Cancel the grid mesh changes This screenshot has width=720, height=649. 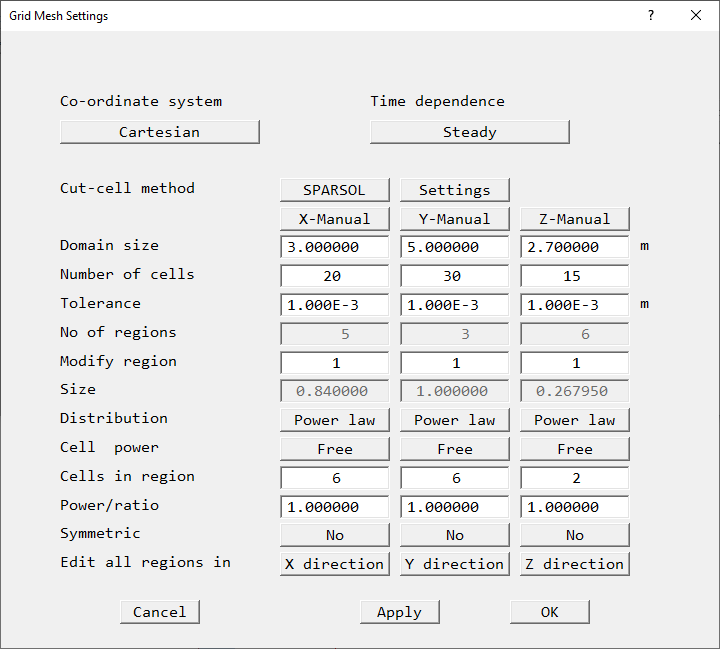point(160,612)
